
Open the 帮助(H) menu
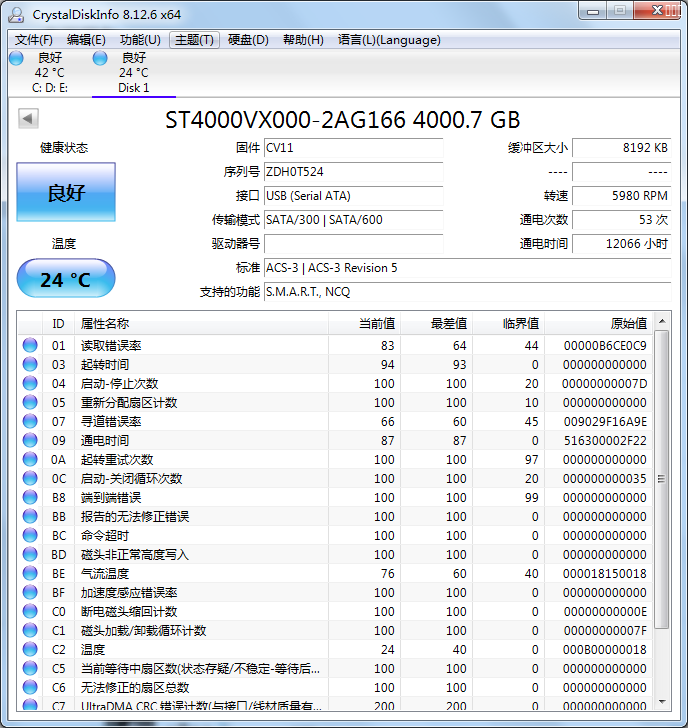[x=303, y=40]
